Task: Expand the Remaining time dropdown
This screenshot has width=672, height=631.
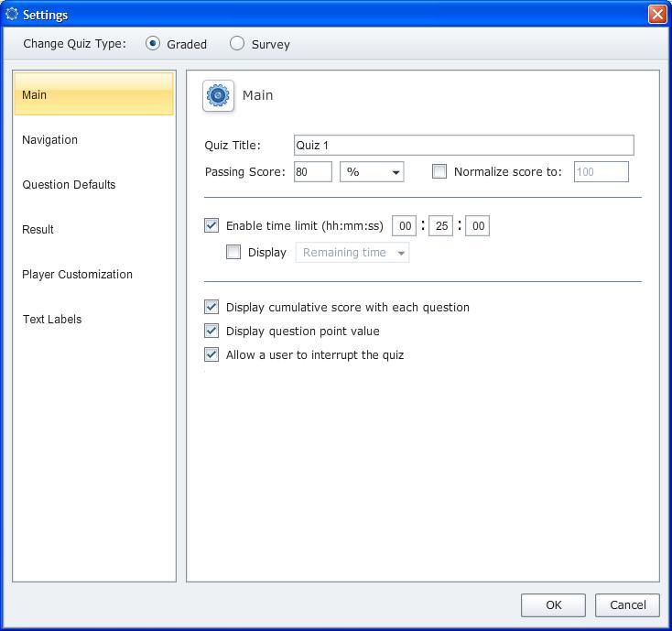Action: 352,253
